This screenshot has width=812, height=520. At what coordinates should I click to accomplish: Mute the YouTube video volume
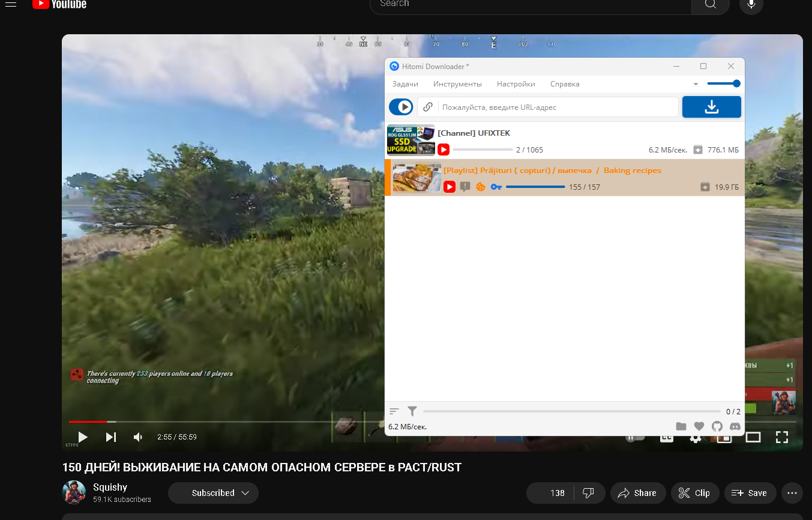138,437
